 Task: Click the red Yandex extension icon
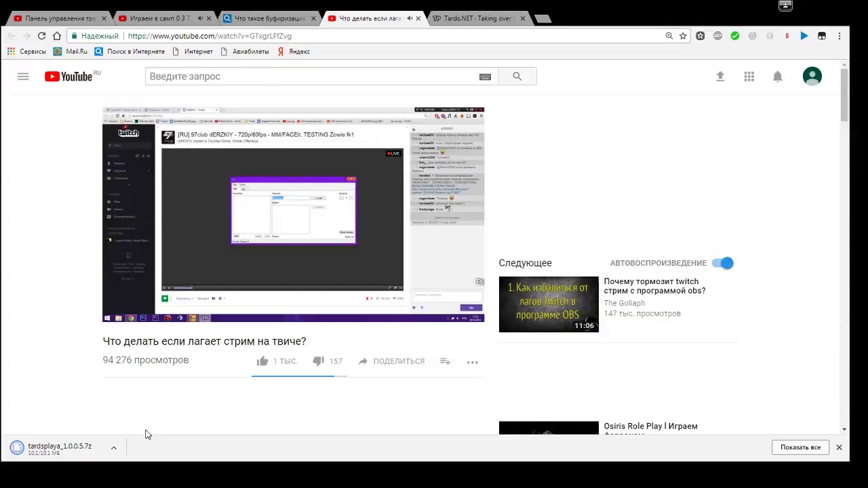787,36
